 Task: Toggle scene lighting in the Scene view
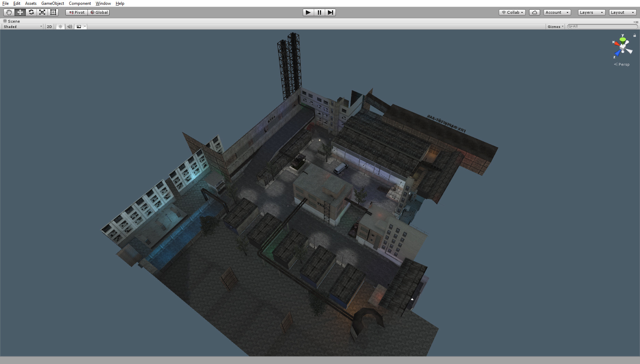60,26
